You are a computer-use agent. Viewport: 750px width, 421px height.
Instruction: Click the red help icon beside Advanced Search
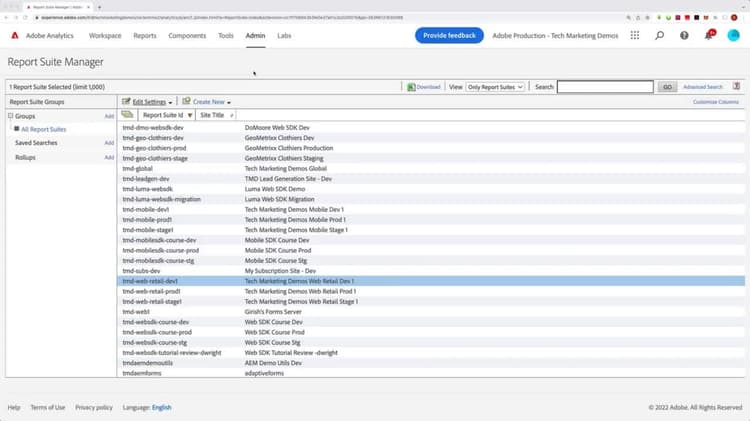[736, 87]
